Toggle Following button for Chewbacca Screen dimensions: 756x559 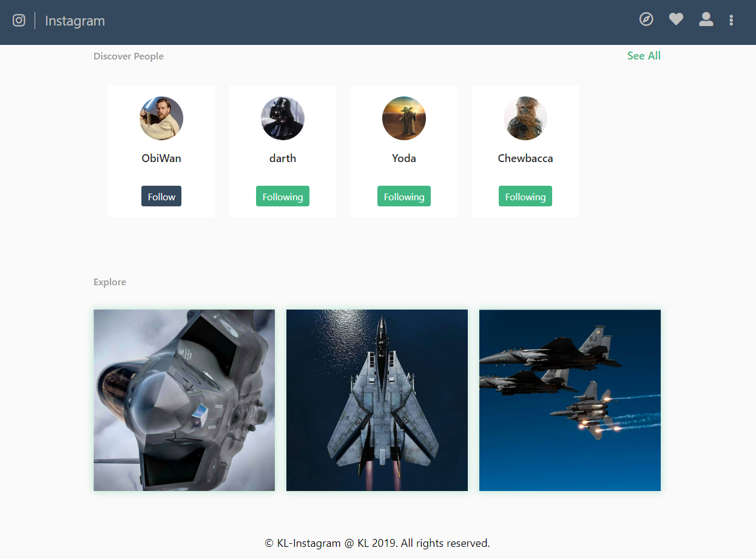525,196
